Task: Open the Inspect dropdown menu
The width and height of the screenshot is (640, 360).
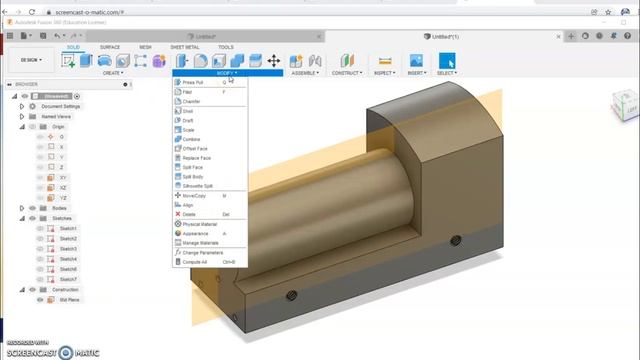Action: (x=384, y=73)
